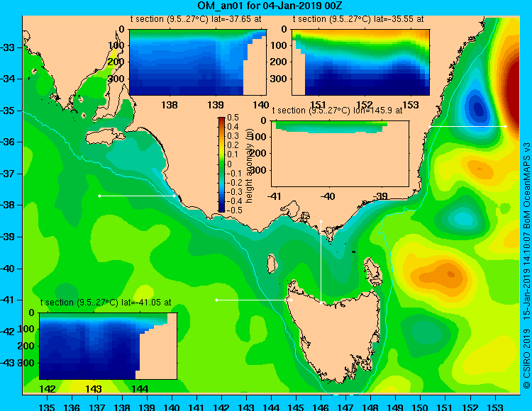This screenshot has width=532, height=411.
Task: Click the east endpoint diamond of the -35.55 transect
Action: point(505,126)
